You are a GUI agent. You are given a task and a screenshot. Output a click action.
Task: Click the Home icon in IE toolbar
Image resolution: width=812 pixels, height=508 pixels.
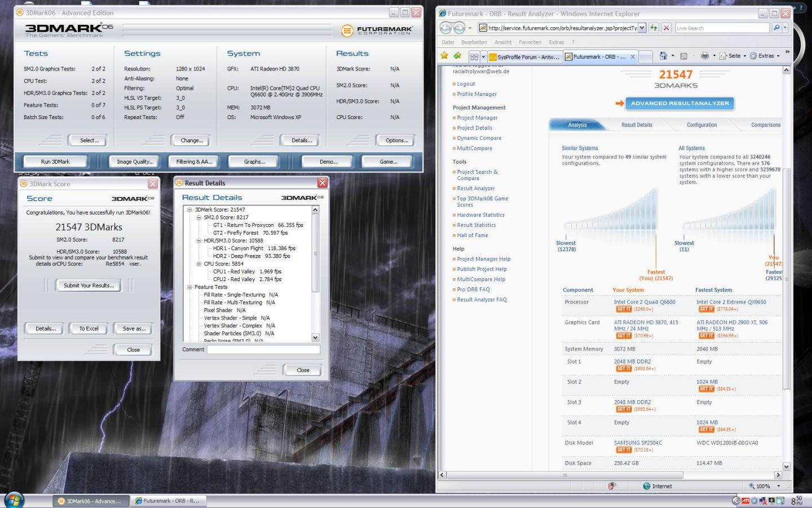tap(663, 56)
